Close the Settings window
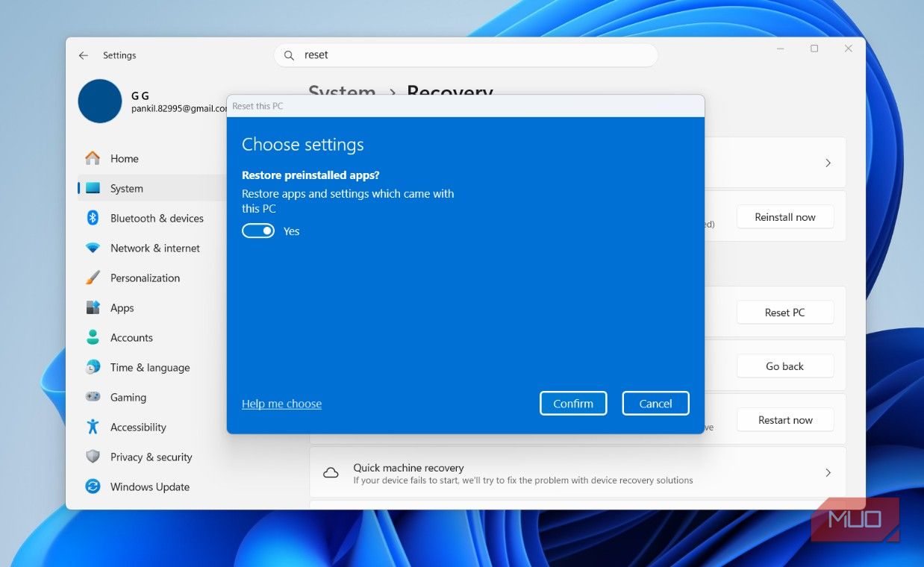924x567 pixels. tap(849, 48)
